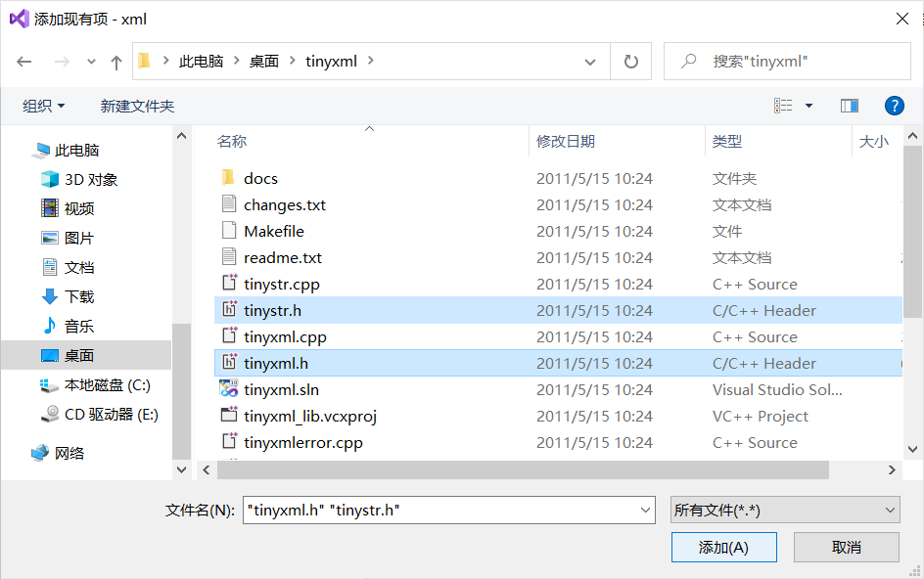Expand the 文件名 combo box dropdown arrow
Viewport: 924px width, 579px height.
pyautogui.click(x=645, y=510)
